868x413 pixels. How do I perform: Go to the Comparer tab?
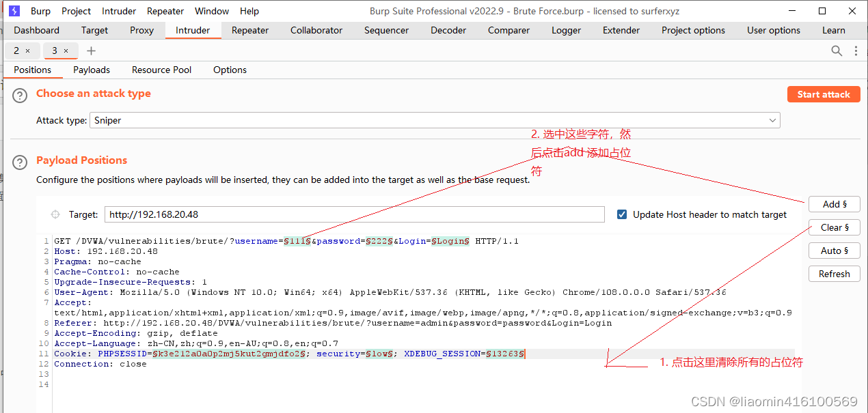coord(508,30)
